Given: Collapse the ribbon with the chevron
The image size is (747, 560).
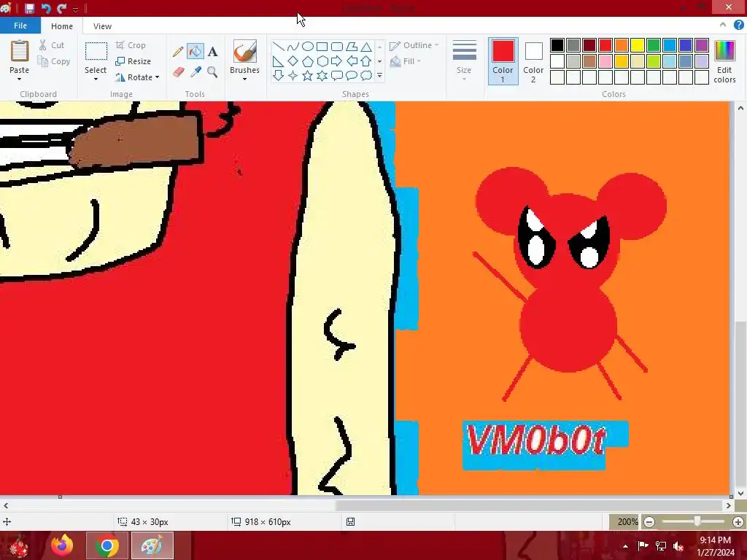Looking at the screenshot, I should [x=723, y=26].
